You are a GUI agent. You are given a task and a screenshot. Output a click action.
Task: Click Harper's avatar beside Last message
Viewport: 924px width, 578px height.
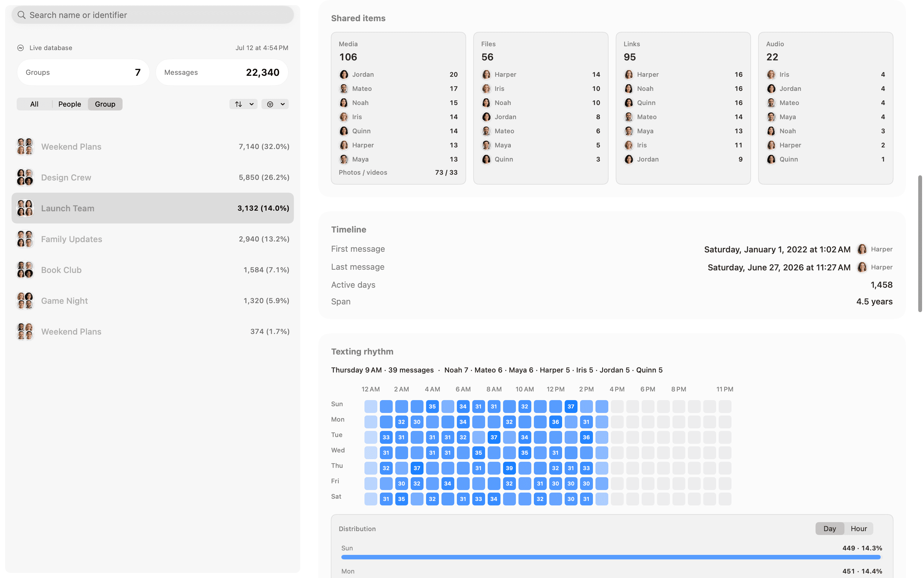click(862, 267)
